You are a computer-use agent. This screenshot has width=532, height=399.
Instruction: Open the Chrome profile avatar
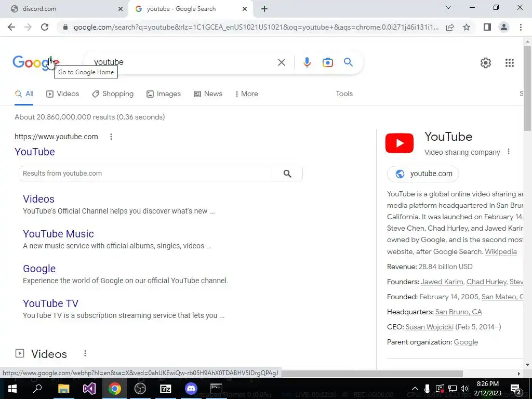504,27
